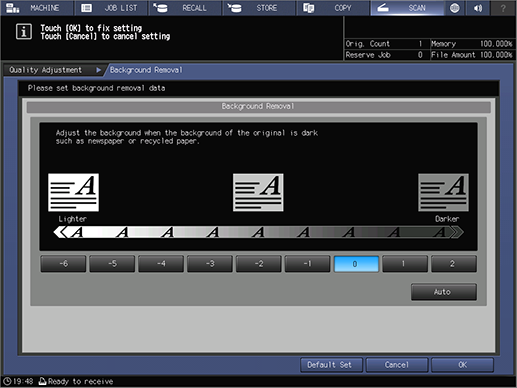The width and height of the screenshot is (517, 388).
Task: Switch to the COPY tab
Action: [x=333, y=8]
